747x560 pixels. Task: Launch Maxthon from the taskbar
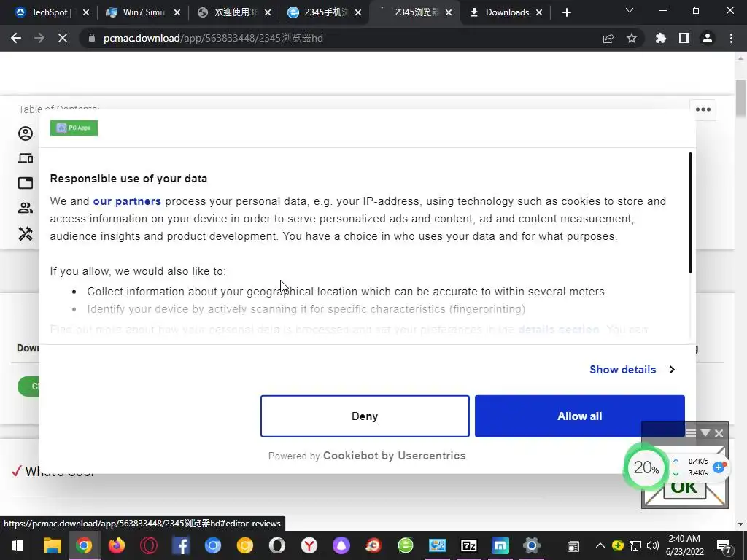pyautogui.click(x=500, y=545)
